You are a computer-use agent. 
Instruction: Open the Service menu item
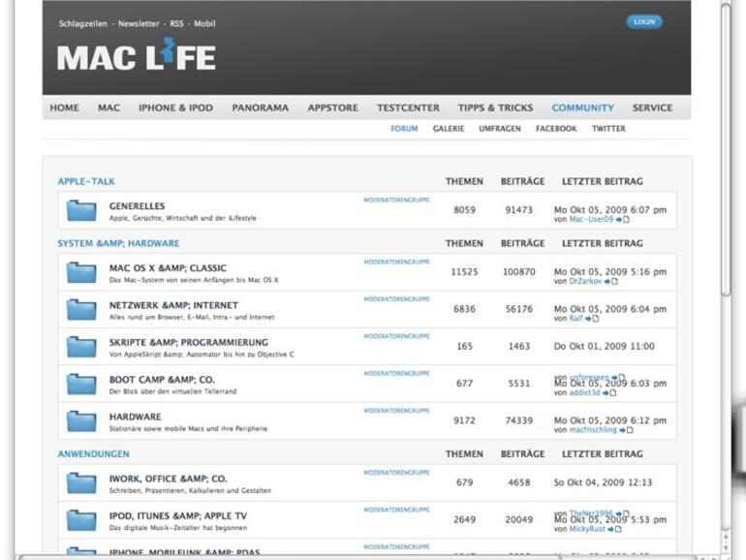pyautogui.click(x=652, y=108)
